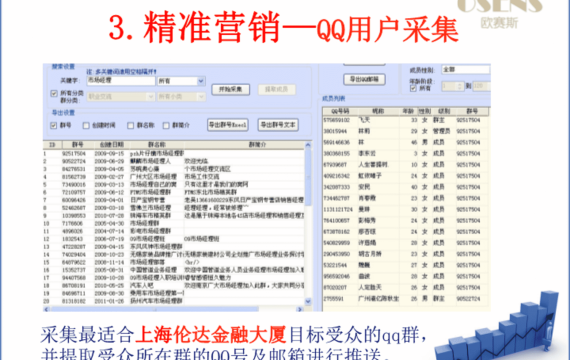
Task: Enable the 群简介 export checkbox
Action: (x=166, y=125)
